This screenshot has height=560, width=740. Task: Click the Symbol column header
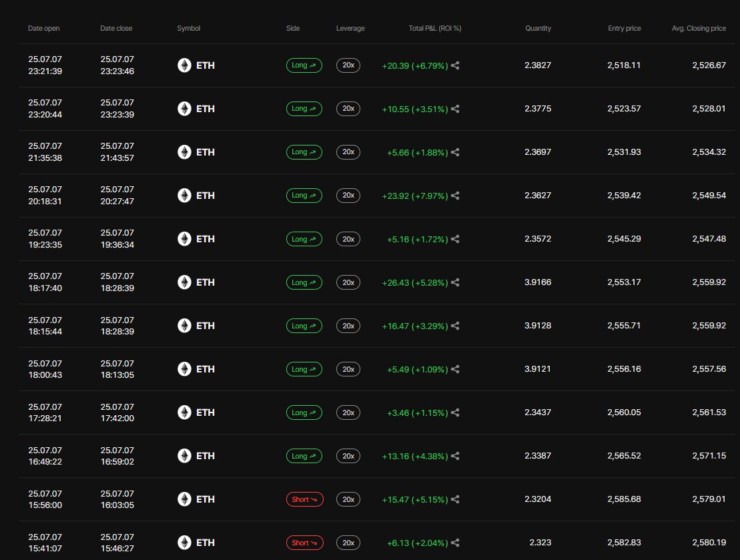point(189,28)
